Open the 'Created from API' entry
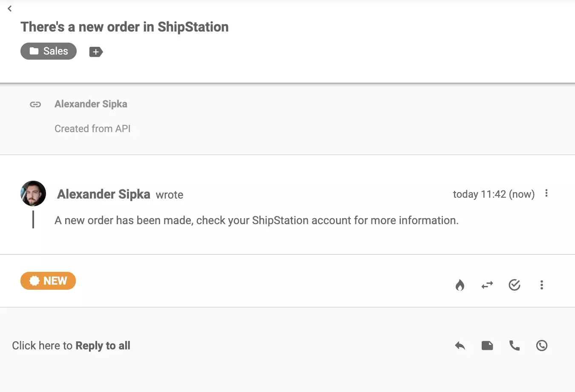 (92, 129)
